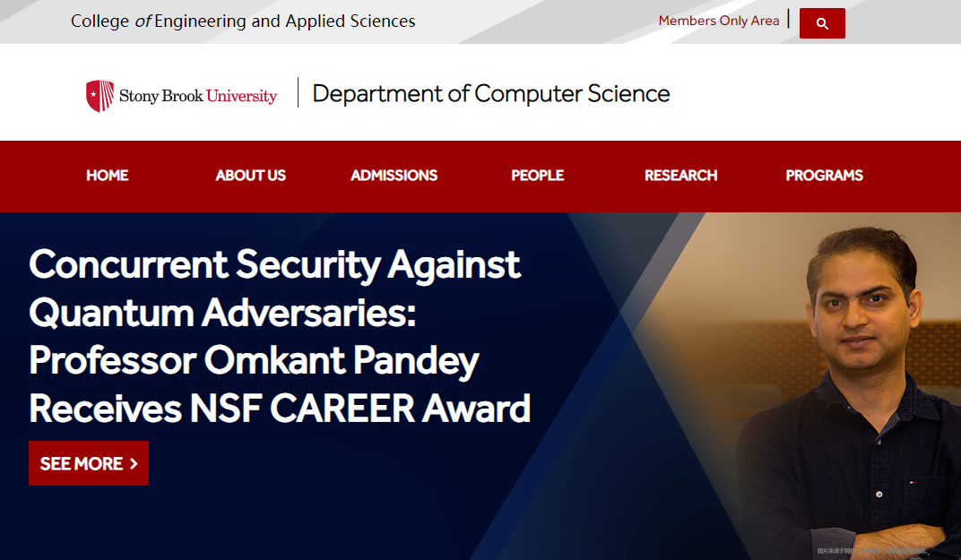Open the PEOPLE menu
The width and height of the screenshot is (961, 560).
click(538, 176)
